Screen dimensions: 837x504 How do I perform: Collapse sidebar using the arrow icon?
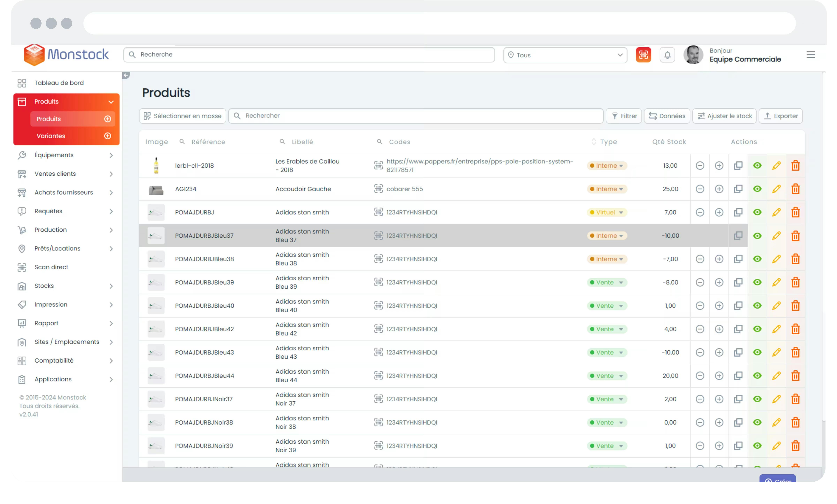126,75
